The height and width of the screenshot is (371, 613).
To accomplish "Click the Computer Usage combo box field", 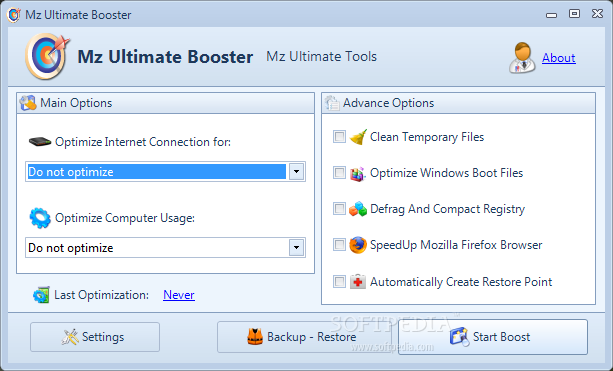I will coord(165,247).
